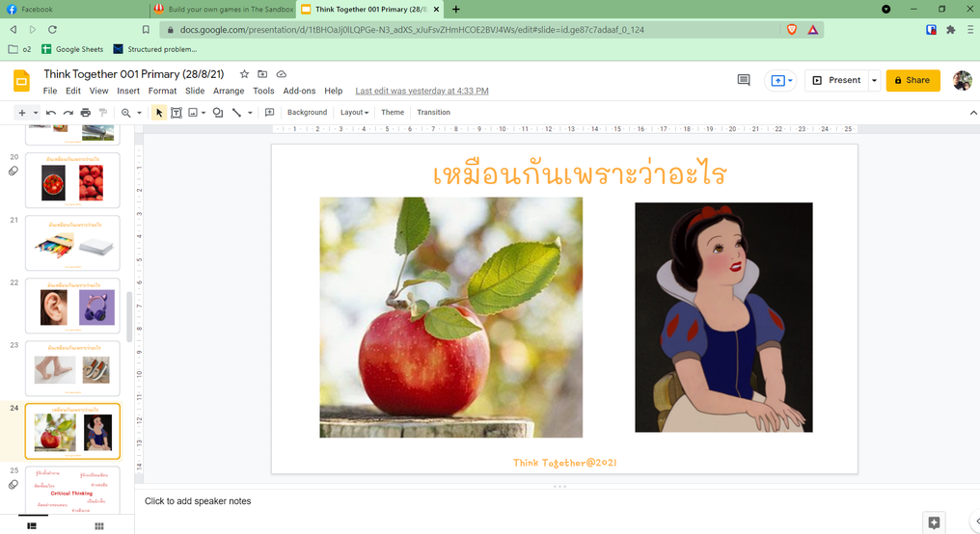Viewport: 980px width, 534px height.
Task: Click the Background button
Action: 307,113
